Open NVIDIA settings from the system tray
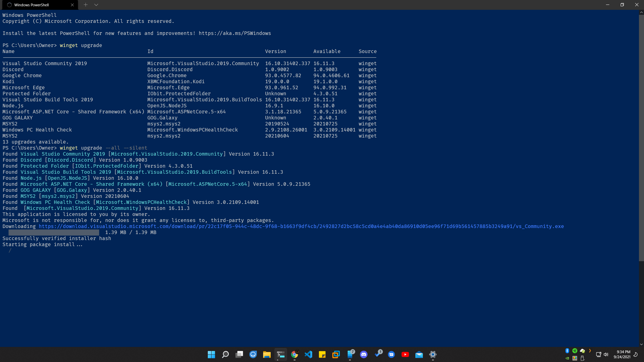The image size is (644, 362). tap(567, 358)
